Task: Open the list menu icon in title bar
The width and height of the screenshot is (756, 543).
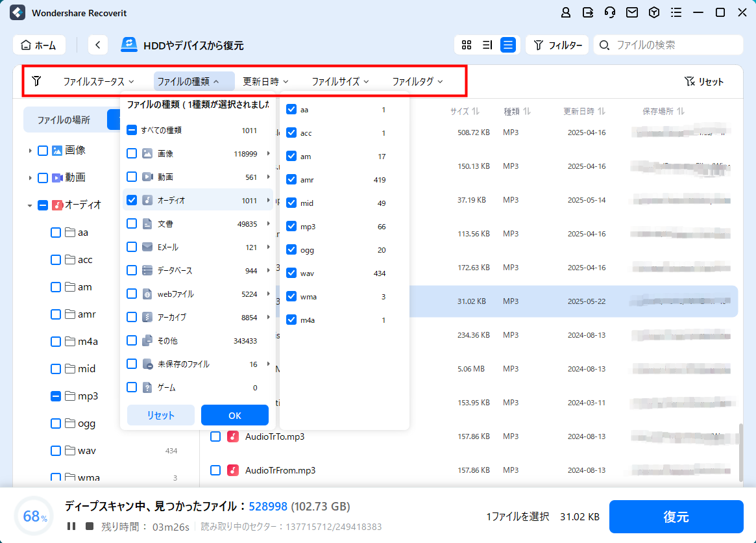Action: tap(676, 12)
